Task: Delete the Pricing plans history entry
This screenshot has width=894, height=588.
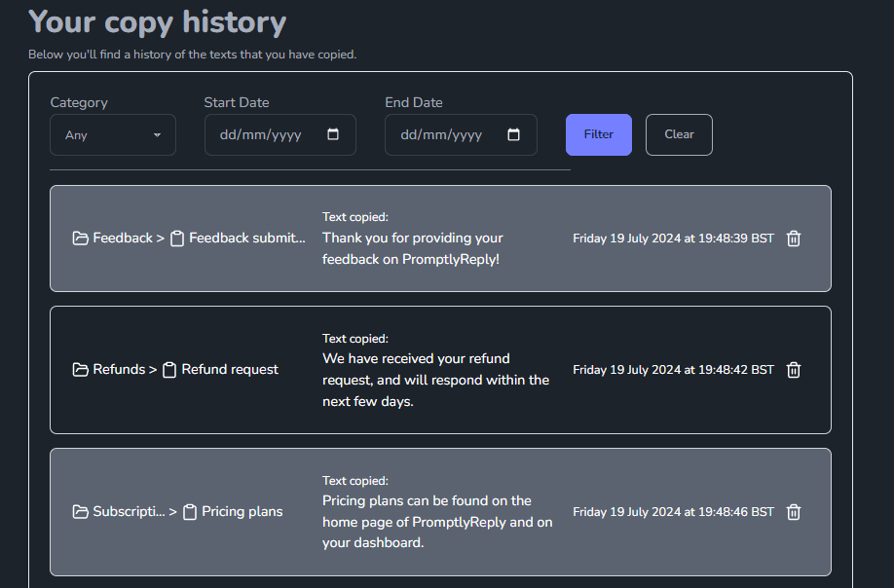Action: (x=793, y=512)
